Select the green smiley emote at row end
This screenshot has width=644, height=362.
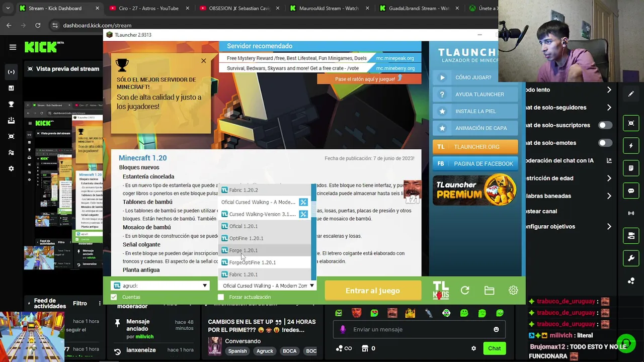[500, 313]
